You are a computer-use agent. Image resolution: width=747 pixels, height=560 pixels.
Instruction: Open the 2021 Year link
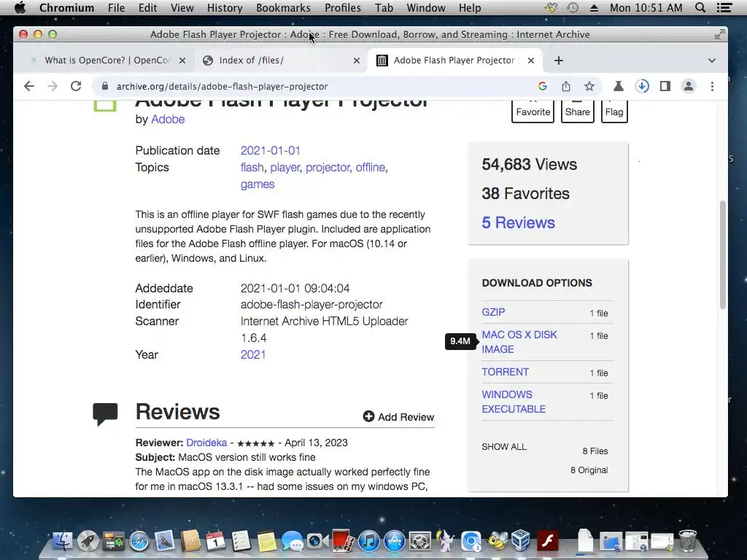tap(253, 355)
